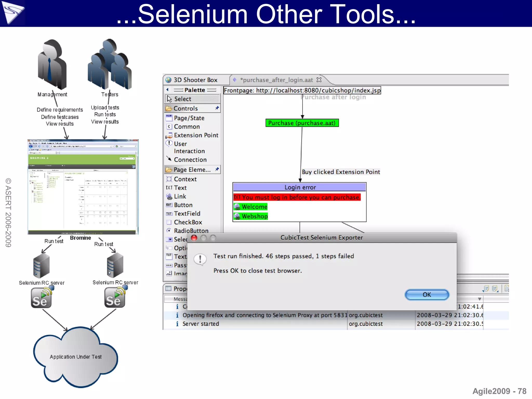Select the Select list palette item

point(177,239)
